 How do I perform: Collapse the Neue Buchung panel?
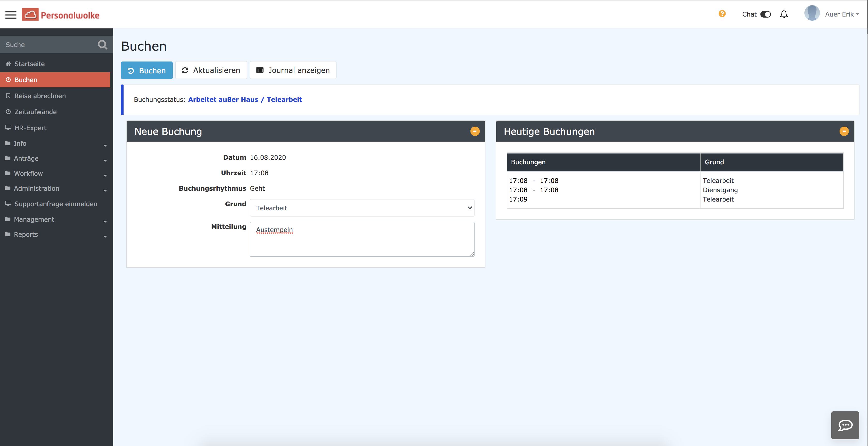tap(475, 131)
